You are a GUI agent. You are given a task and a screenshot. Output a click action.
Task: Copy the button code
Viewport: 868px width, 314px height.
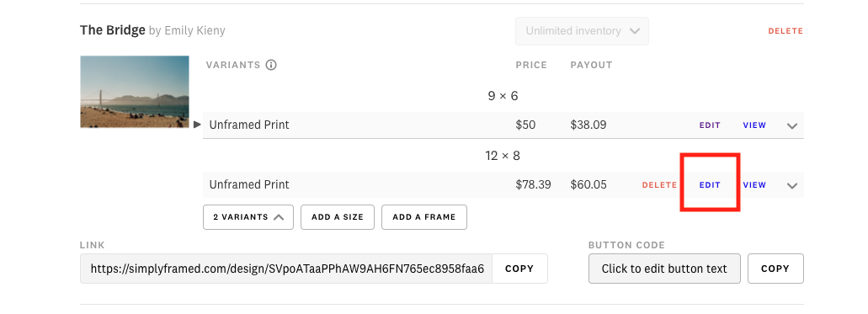[x=775, y=269]
